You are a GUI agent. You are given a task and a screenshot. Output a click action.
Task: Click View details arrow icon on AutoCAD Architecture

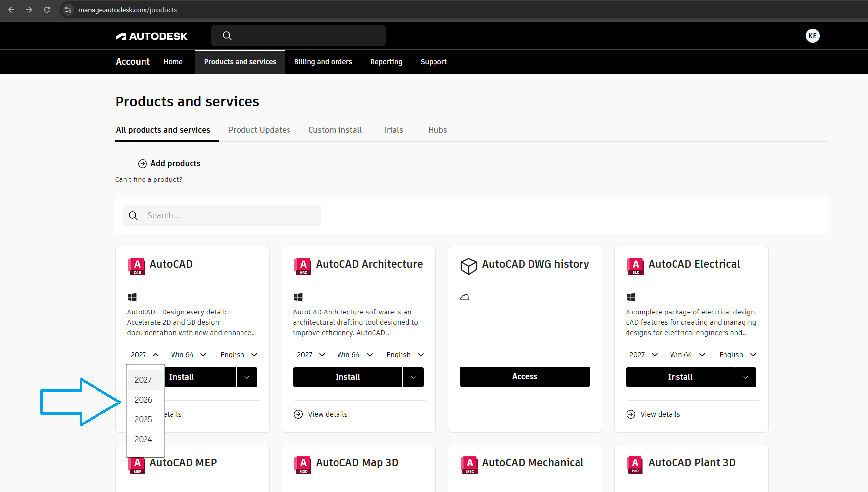tap(298, 414)
